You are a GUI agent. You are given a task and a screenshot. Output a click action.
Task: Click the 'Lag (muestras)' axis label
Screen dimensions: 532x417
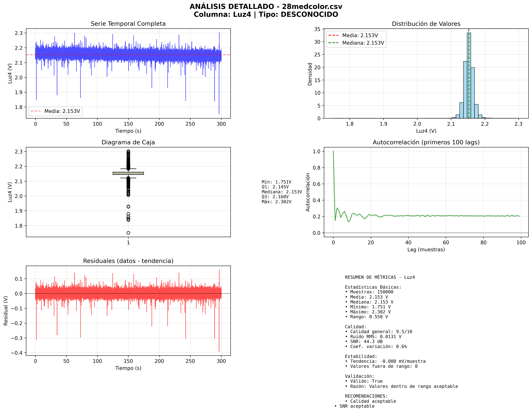point(426,249)
